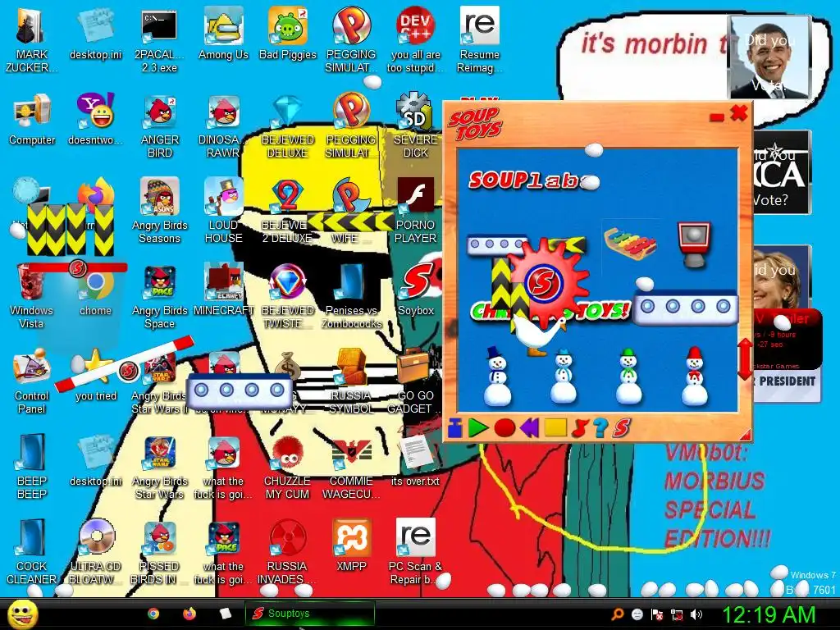Viewport: 840px width, 630px height.
Task: Select the Windows Vista recycle bin icon
Action: 31,295
